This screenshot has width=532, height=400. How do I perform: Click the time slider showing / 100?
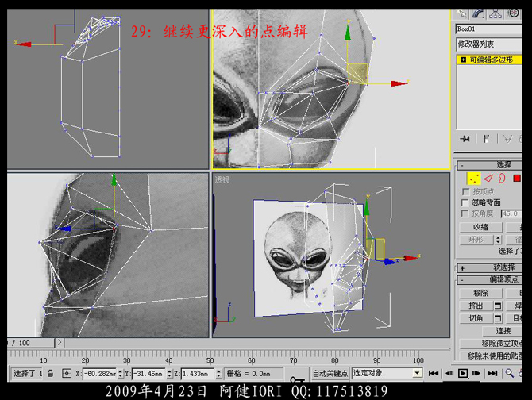point(30,343)
